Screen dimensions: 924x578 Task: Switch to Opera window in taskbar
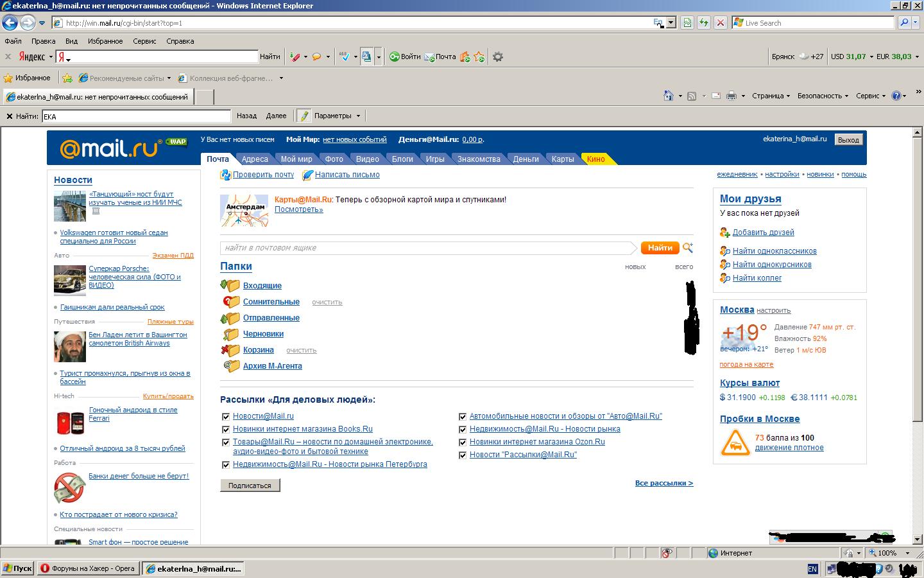coord(89,568)
